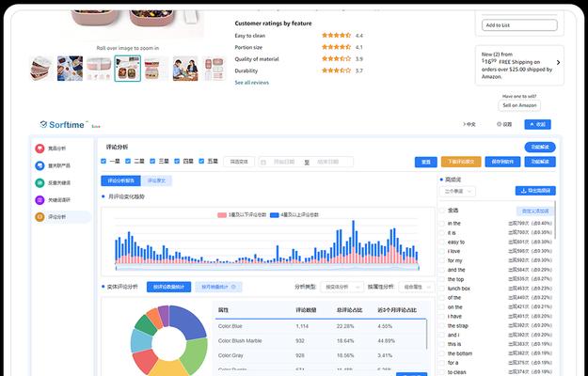Click the blue reset button
The height and width of the screenshot is (376, 588).
(426, 163)
